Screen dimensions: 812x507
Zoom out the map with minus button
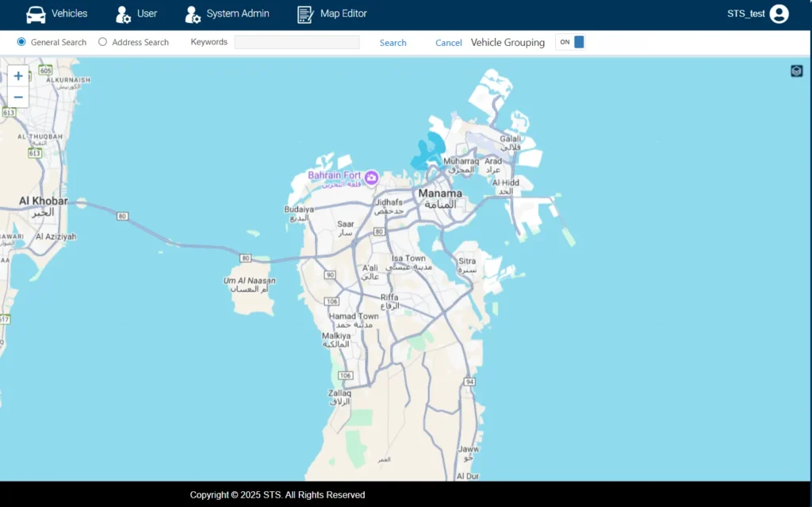[x=18, y=97]
